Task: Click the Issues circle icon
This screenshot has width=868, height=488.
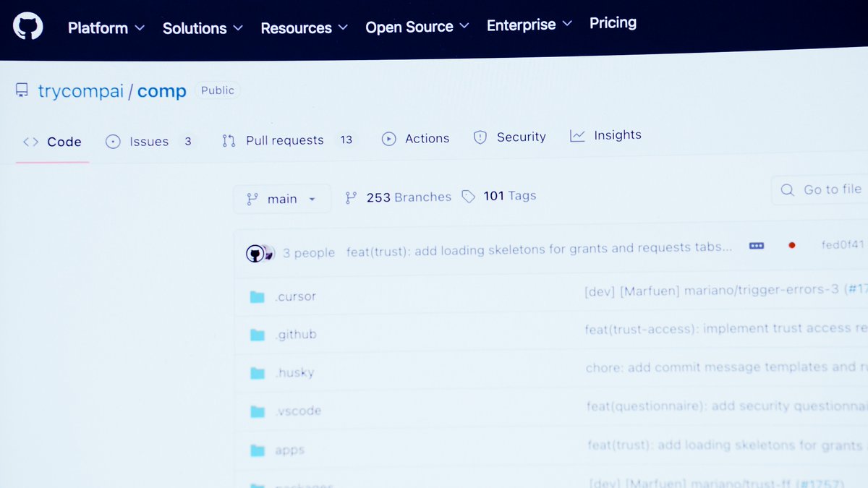Action: point(113,142)
